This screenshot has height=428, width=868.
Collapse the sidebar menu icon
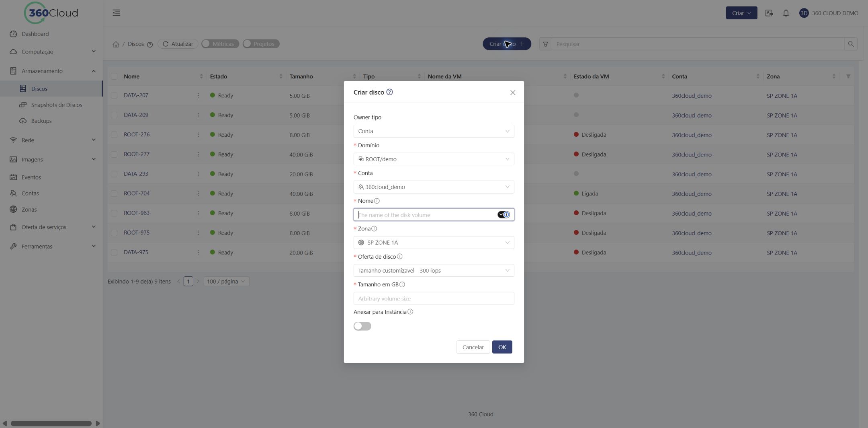tap(117, 13)
